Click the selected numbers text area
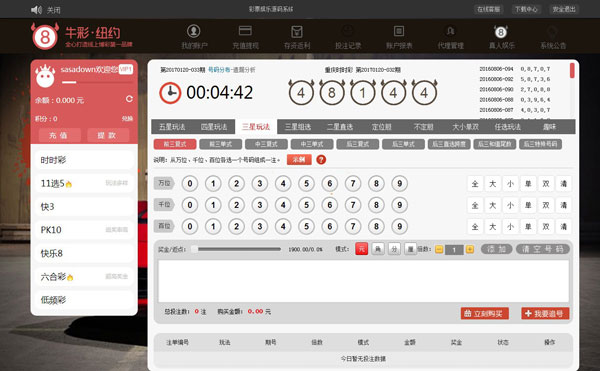Screen dimensions: 600x371 pos(364,281)
